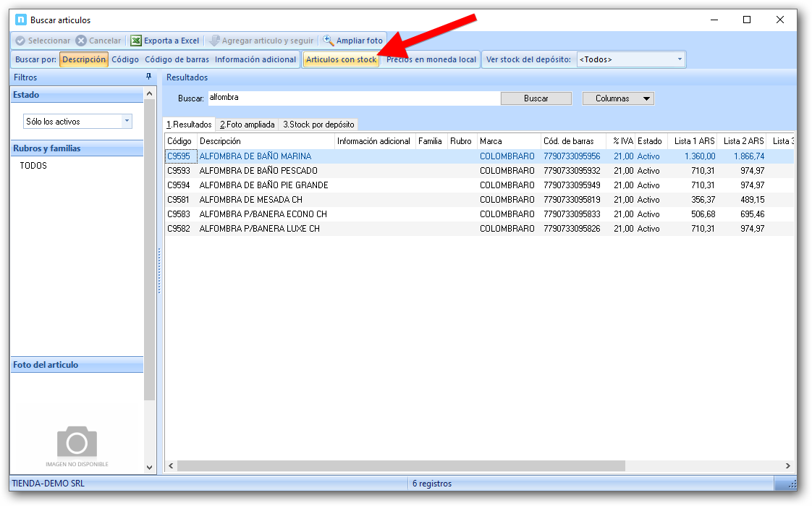Switch to the Foto ampliada tab
The image size is (812, 506).
pyautogui.click(x=248, y=125)
